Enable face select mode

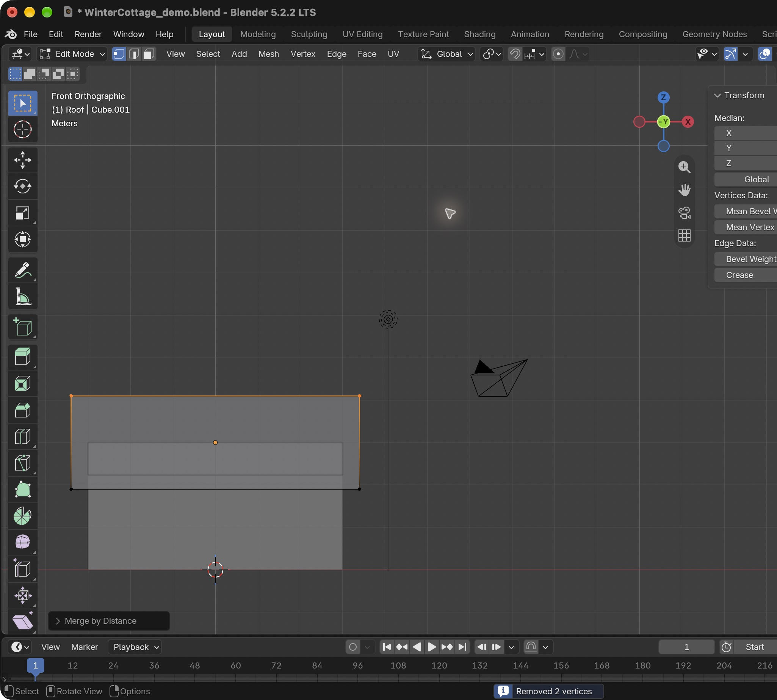coord(149,54)
